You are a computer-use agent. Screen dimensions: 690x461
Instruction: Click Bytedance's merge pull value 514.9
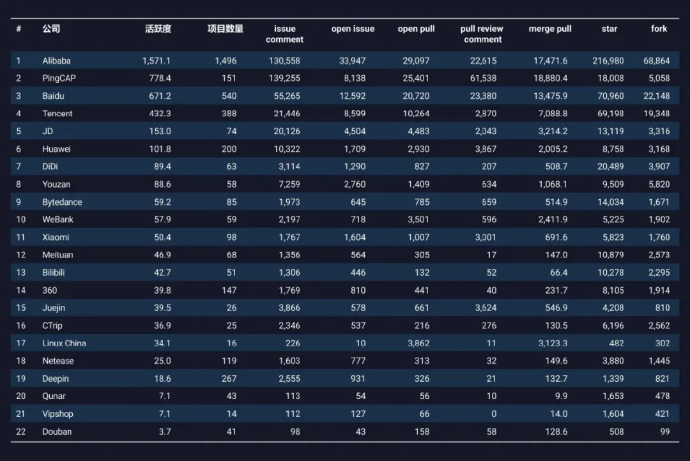tap(556, 202)
